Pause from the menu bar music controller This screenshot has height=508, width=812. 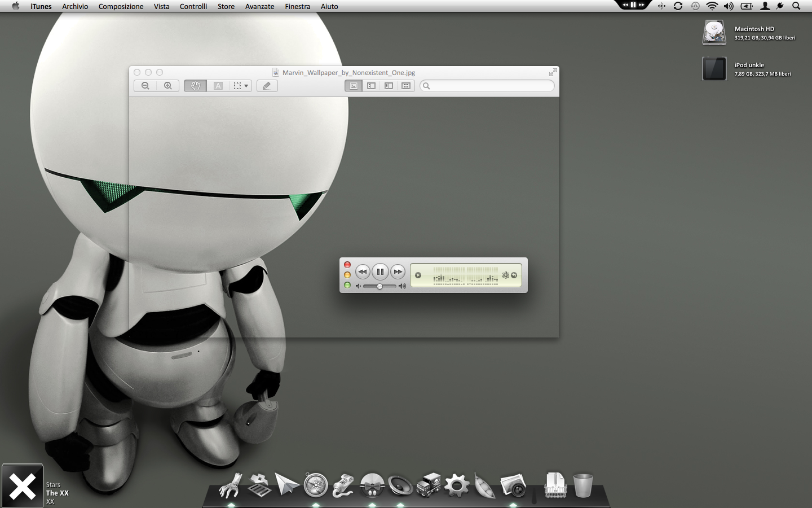pos(633,5)
